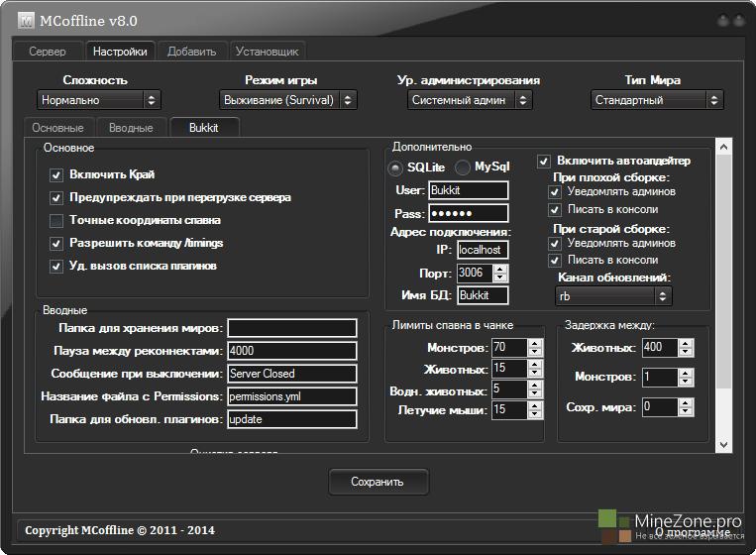Expand the Режим игры dropdown
Viewport: 756px width, 555px height.
(288, 100)
